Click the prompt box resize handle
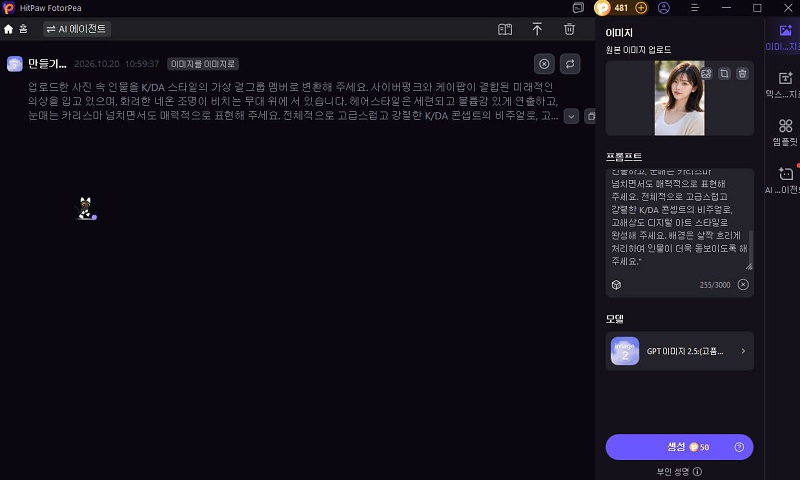This screenshot has height=480, width=800. coord(749,266)
